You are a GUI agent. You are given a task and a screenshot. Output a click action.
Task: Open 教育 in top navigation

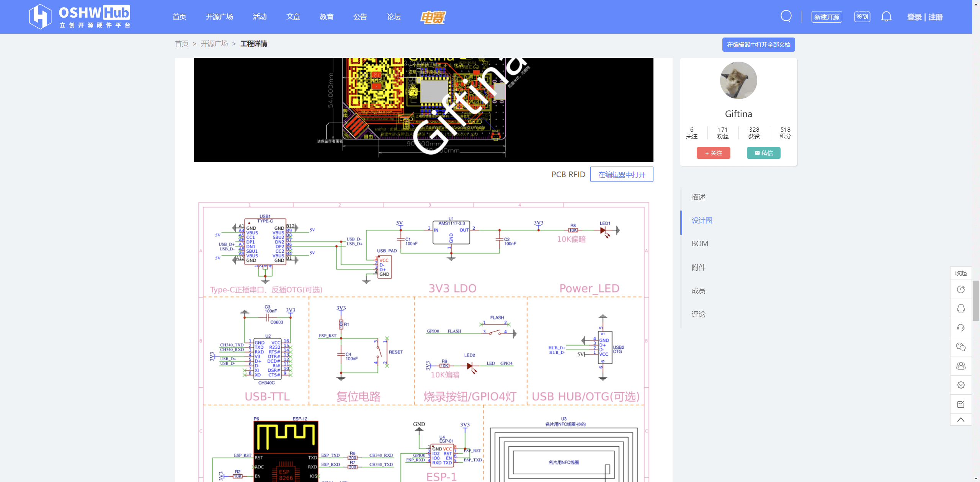pyautogui.click(x=327, y=17)
